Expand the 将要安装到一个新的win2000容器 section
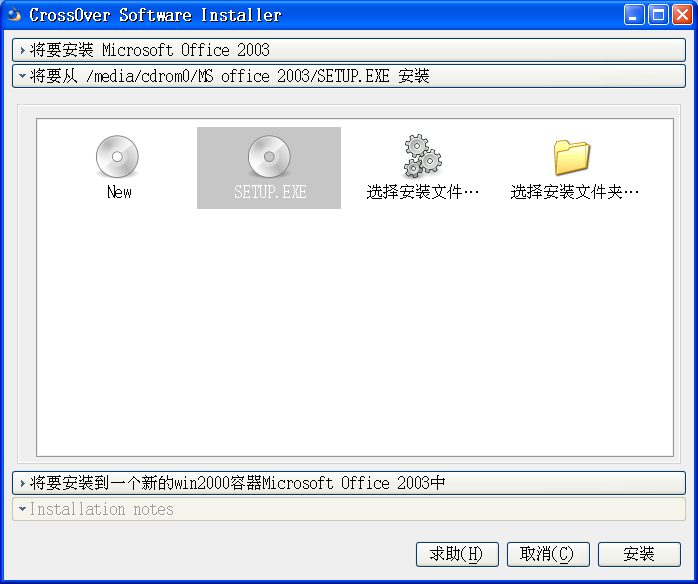Viewport: 698px width, 584px height. [349, 483]
